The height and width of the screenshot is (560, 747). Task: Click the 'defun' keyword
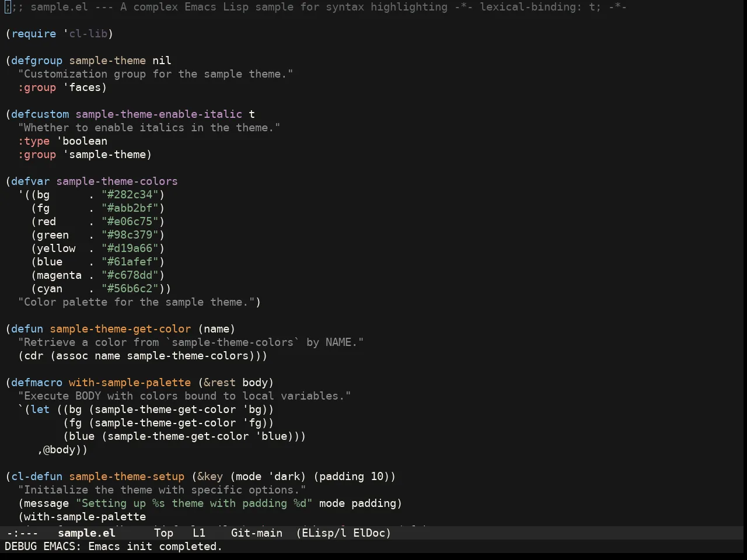coord(27,329)
